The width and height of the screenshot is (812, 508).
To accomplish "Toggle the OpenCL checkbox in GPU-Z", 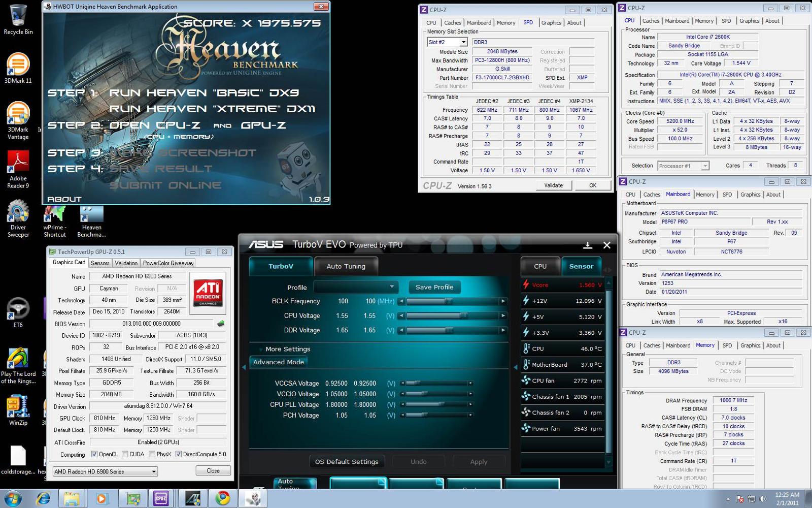I will tap(94, 454).
